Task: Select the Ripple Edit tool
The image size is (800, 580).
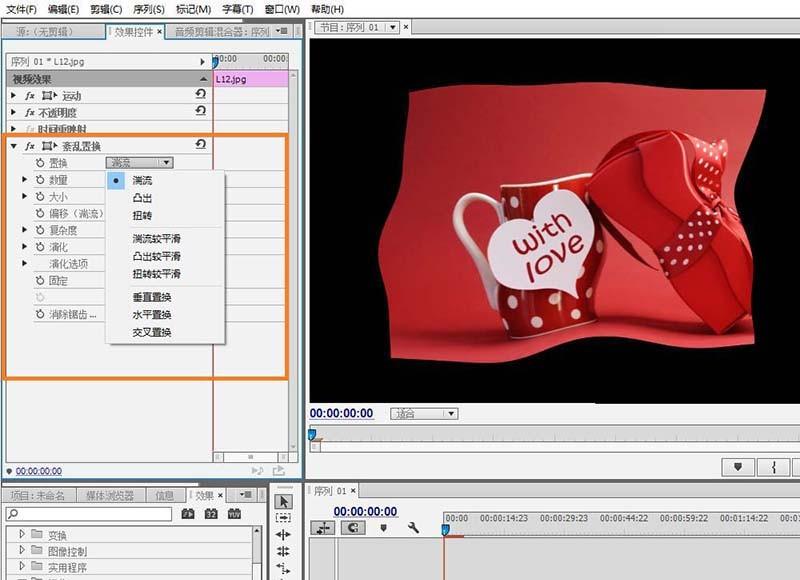Action: click(x=285, y=534)
